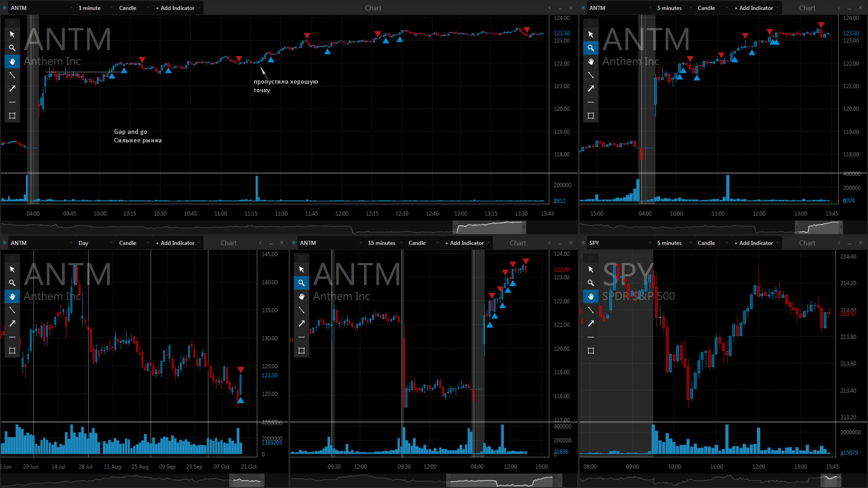Open the 5 minutes interval dropdown in the SPY chart

674,243
